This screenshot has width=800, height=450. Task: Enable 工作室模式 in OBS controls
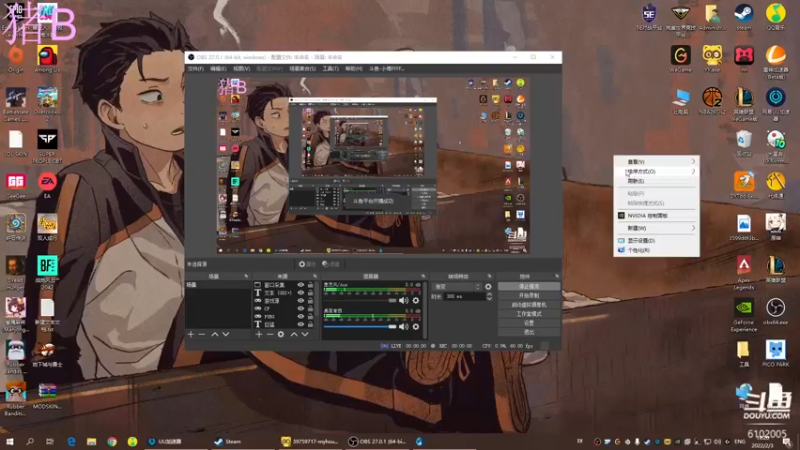(x=529, y=314)
